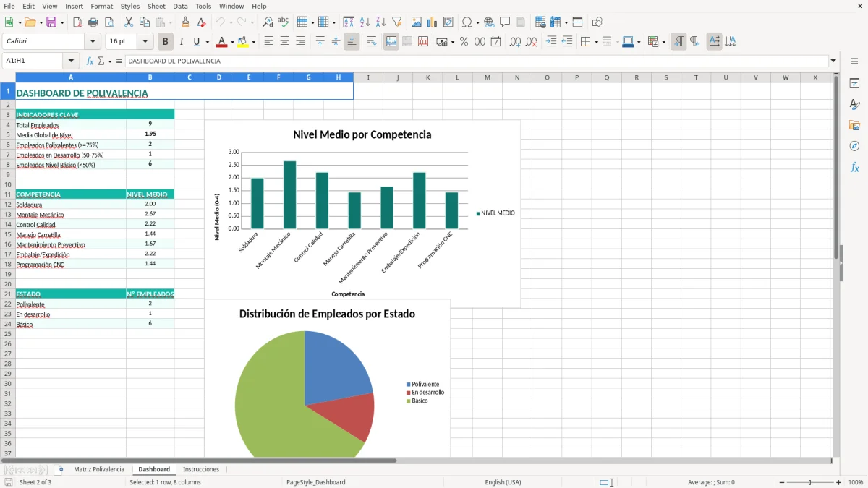Toggle Right-to-Left text direction
The width and height of the screenshot is (868, 488).
point(694,42)
